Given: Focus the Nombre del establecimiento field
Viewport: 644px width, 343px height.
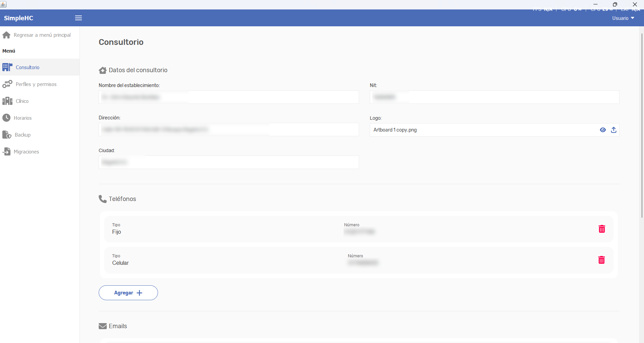Looking at the screenshot, I should coord(229,97).
